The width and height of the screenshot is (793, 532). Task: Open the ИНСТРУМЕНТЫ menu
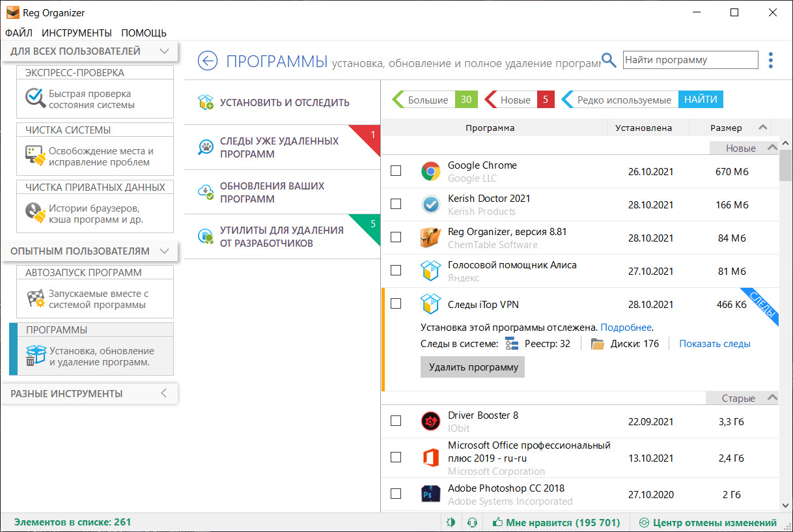77,33
